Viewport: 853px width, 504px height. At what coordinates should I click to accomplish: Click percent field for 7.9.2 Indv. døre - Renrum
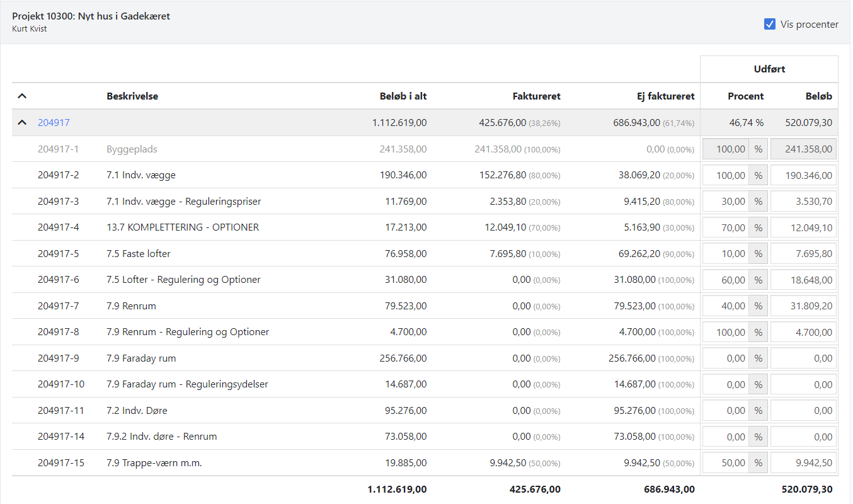click(x=726, y=437)
